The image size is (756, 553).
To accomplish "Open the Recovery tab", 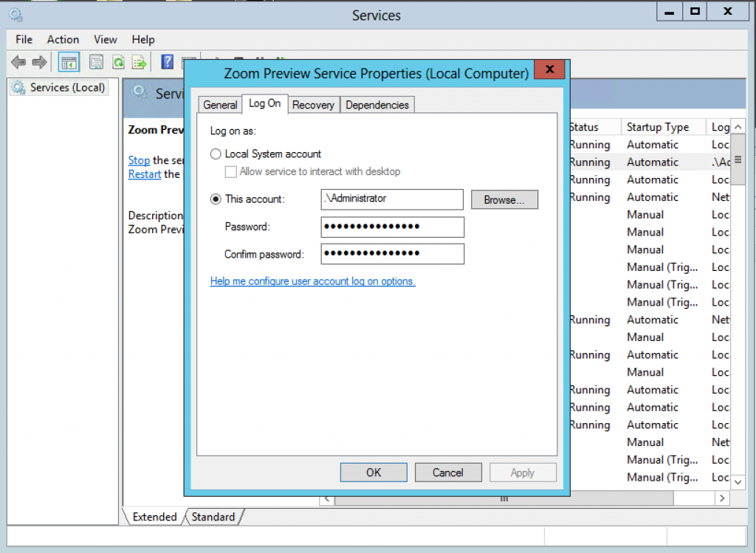I will (313, 105).
